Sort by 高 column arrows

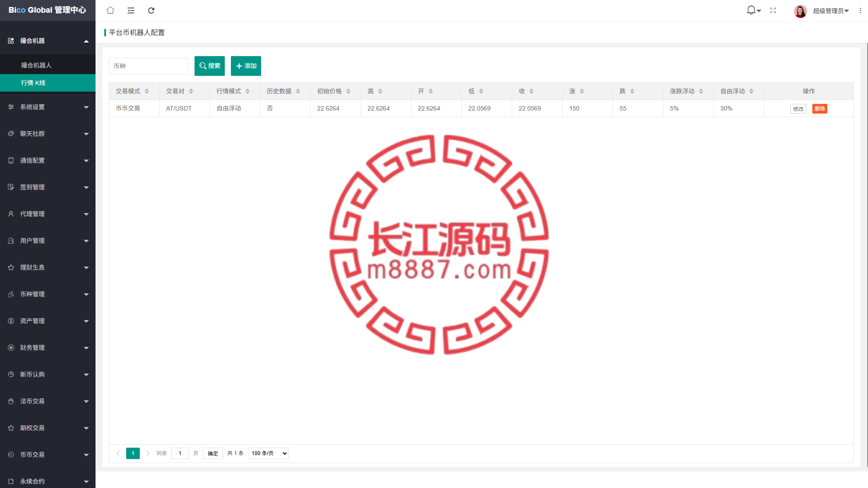(380, 91)
